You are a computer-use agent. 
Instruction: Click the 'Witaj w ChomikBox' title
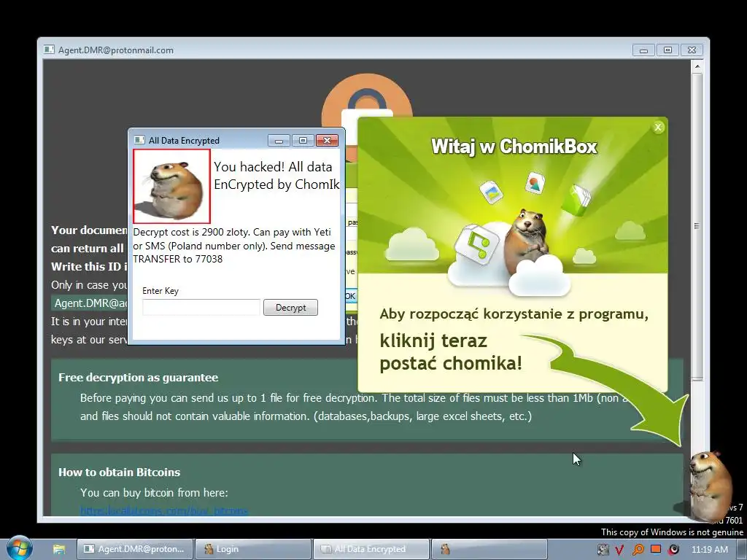pos(514,146)
